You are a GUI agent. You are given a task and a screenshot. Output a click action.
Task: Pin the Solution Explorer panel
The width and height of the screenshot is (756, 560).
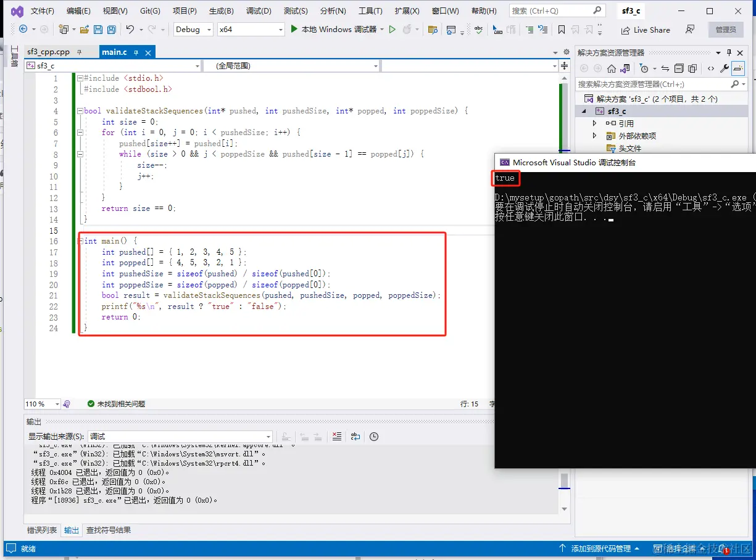729,52
